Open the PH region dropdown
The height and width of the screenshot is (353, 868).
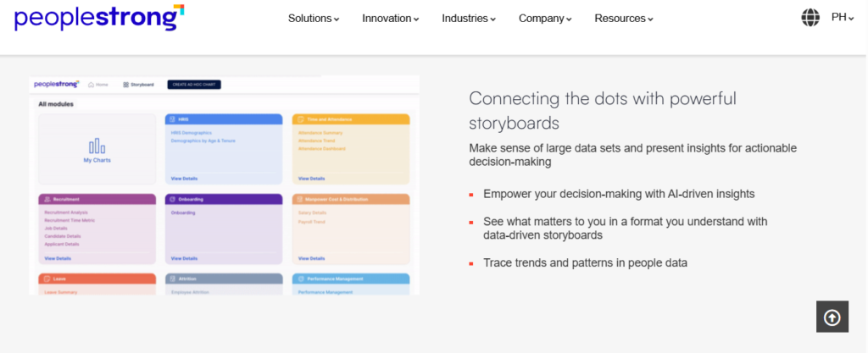[x=843, y=18]
